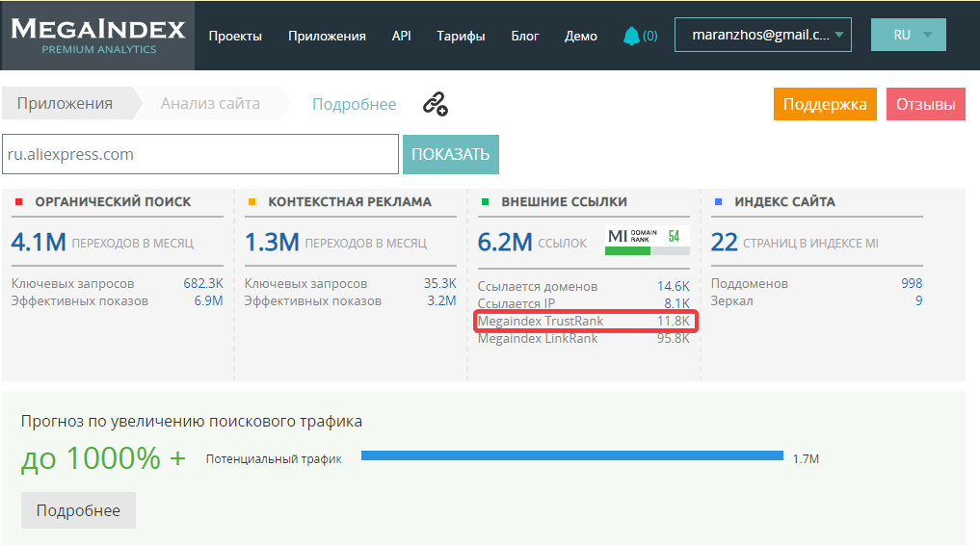Click the orange Поддержка button
The image size is (980, 545).
coord(825,104)
